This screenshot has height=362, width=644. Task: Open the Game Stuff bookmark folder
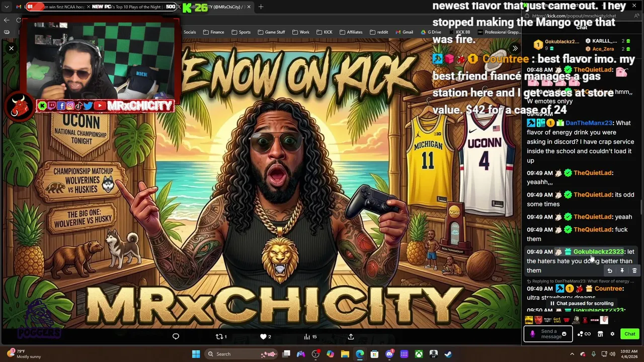pos(272,32)
